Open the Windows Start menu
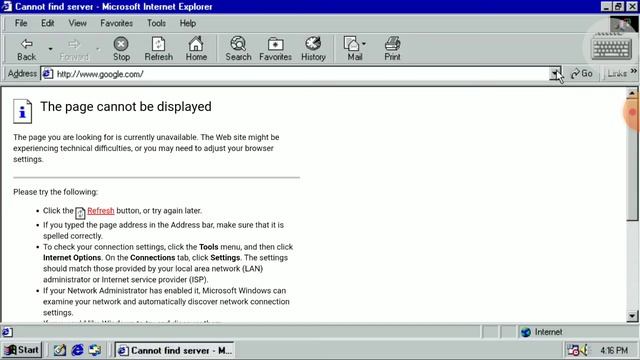 [22, 350]
